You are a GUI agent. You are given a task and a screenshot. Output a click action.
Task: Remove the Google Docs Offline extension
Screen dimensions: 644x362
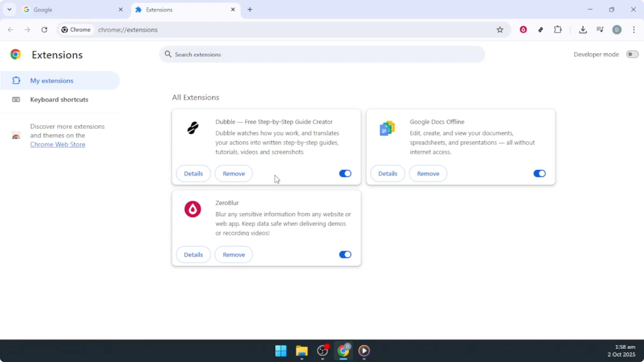(428, 173)
